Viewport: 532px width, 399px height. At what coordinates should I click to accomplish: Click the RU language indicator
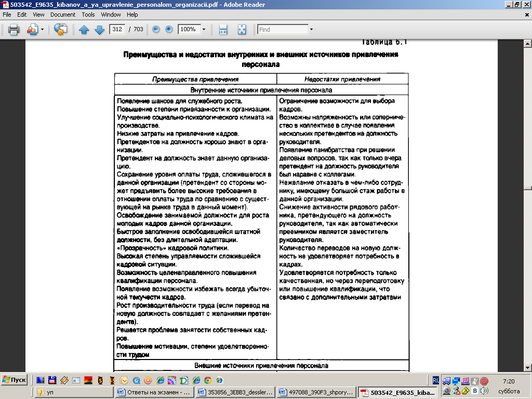click(x=436, y=380)
